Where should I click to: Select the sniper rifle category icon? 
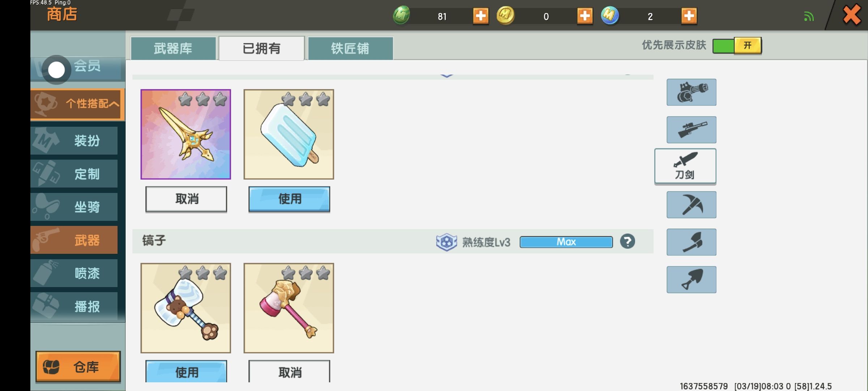pyautogui.click(x=691, y=130)
